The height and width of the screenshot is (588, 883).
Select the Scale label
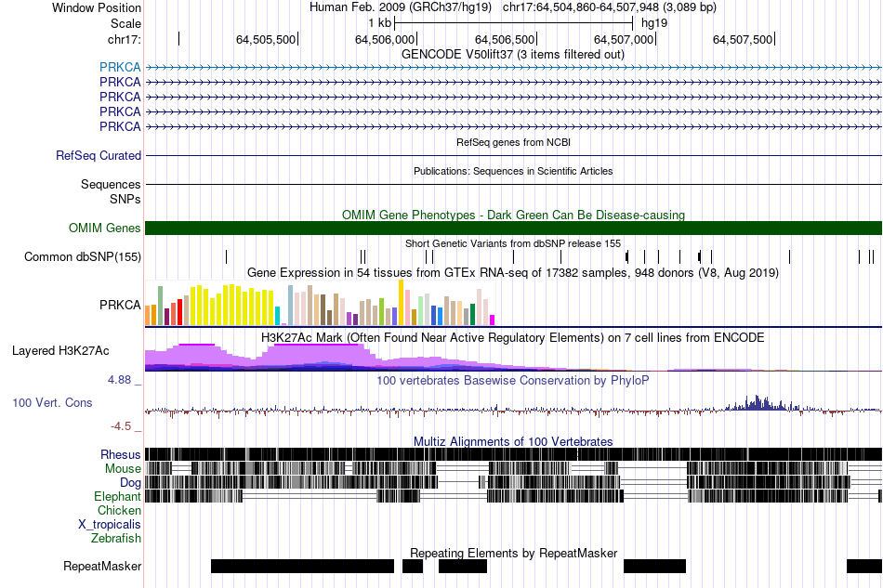[x=125, y=23]
